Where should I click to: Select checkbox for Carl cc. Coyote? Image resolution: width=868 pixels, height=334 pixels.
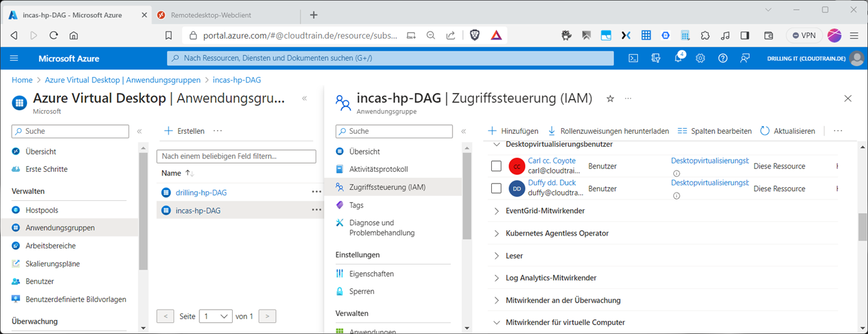496,166
